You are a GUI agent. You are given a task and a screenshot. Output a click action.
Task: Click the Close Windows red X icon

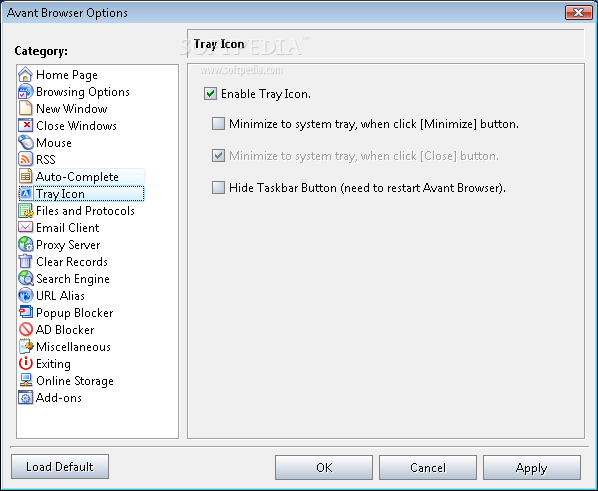click(25, 126)
